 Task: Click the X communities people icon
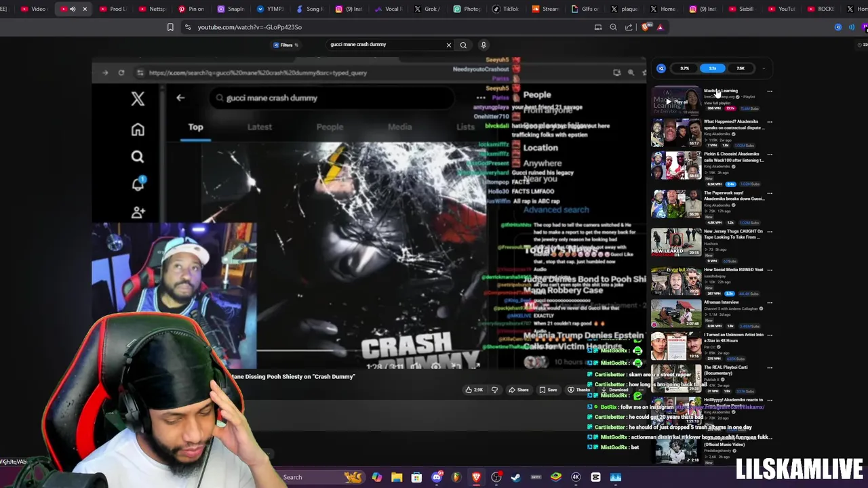point(138,212)
